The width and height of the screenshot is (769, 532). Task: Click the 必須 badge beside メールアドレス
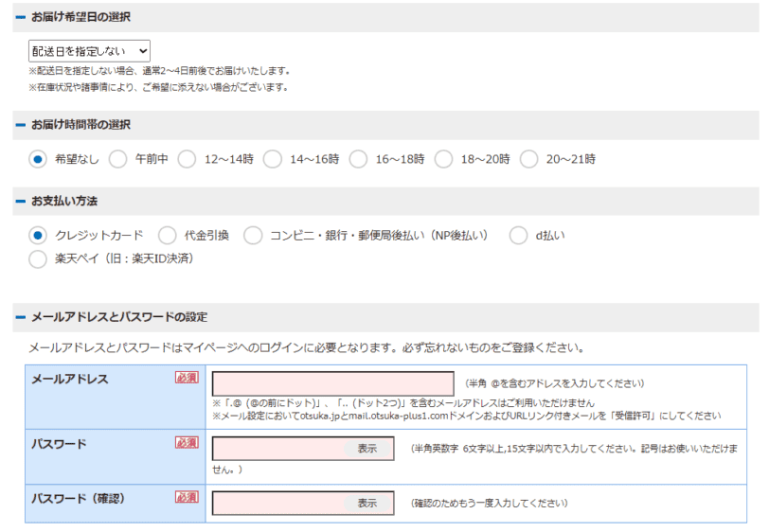[x=187, y=378]
